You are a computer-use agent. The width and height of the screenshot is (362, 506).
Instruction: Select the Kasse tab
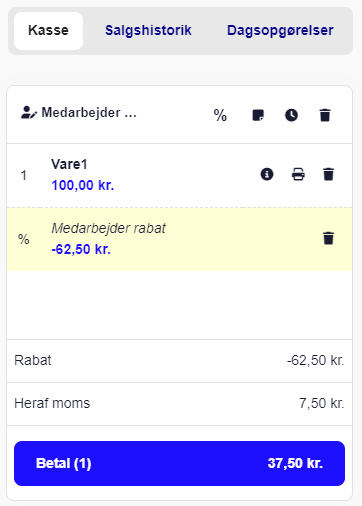[48, 31]
